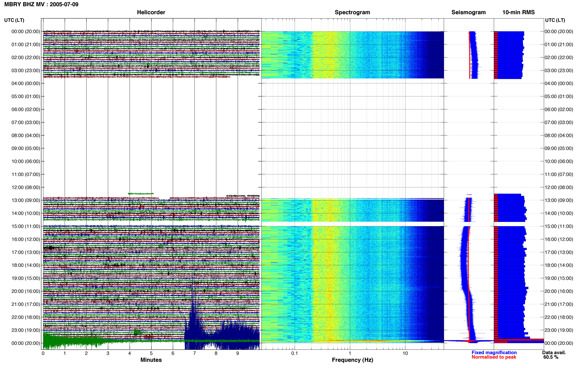Click the 'Minutes' x-axis label
The image size is (588, 368).
[x=151, y=360]
